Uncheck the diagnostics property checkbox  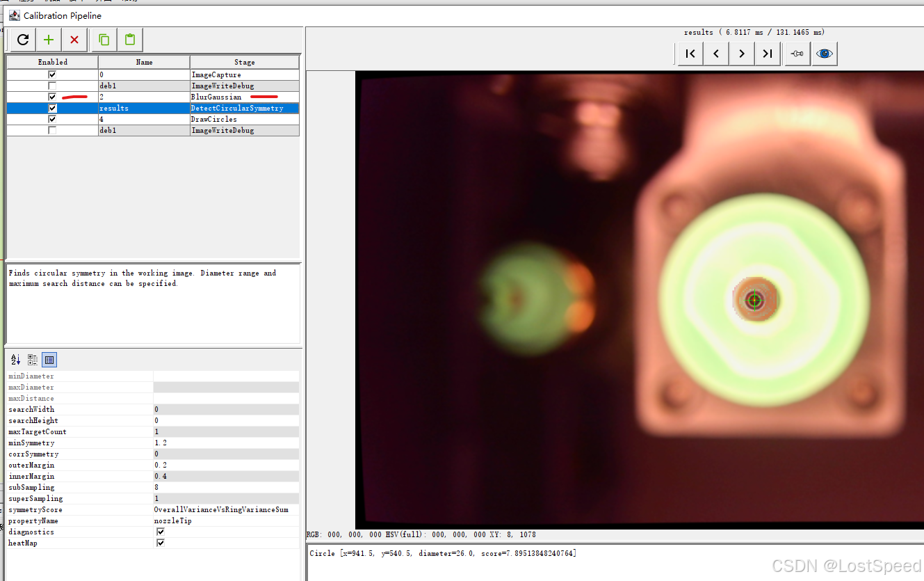click(161, 532)
